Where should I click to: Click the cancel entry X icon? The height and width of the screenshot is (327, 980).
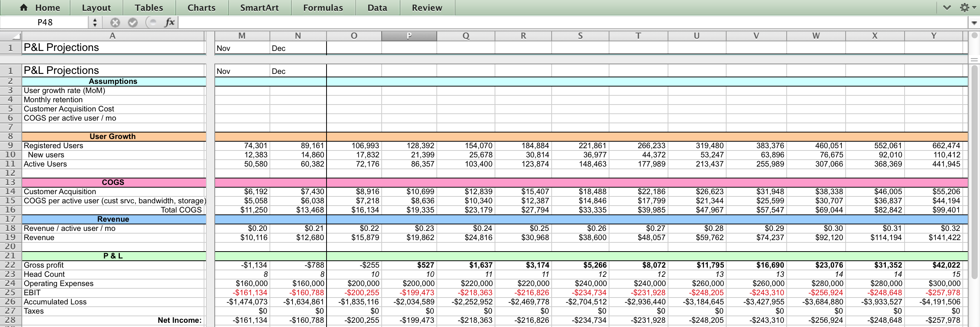(x=115, y=23)
